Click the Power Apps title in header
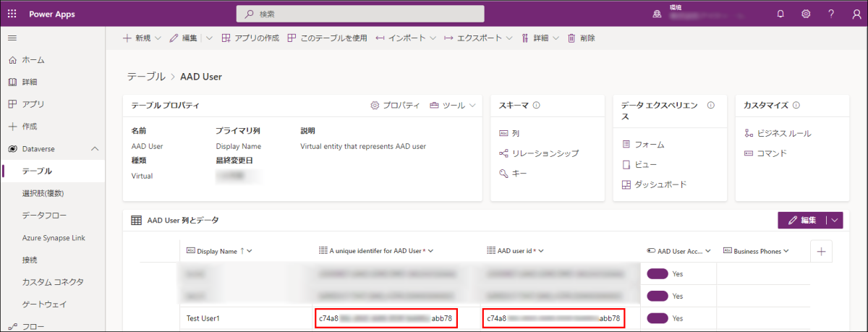This screenshot has width=868, height=332. tap(51, 14)
